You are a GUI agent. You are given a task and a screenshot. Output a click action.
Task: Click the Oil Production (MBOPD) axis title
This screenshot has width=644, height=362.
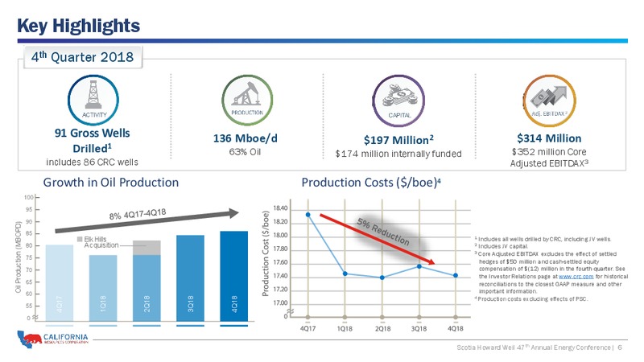coord(19,257)
